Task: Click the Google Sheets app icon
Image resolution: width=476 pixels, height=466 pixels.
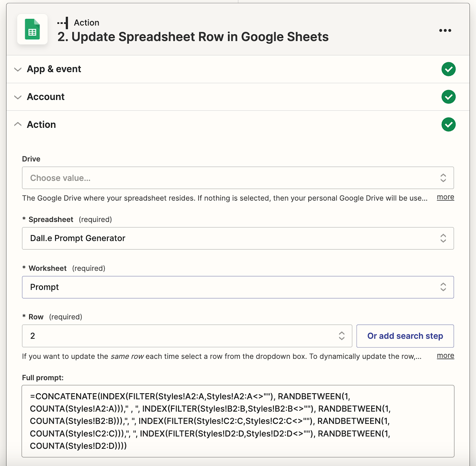Action: [32, 30]
